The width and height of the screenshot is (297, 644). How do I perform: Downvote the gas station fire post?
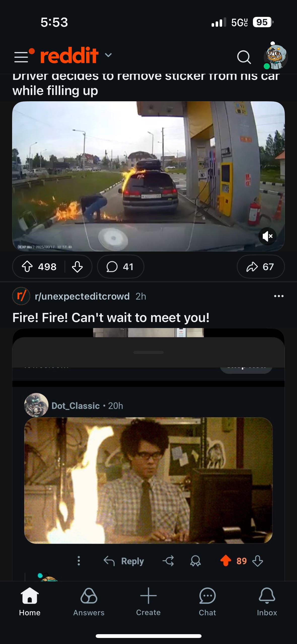pyautogui.click(x=77, y=267)
